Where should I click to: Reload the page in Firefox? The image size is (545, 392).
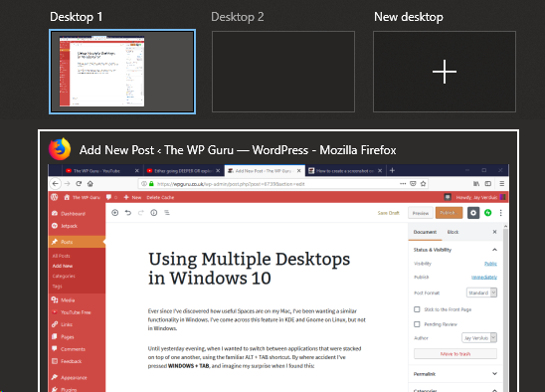tap(79, 184)
